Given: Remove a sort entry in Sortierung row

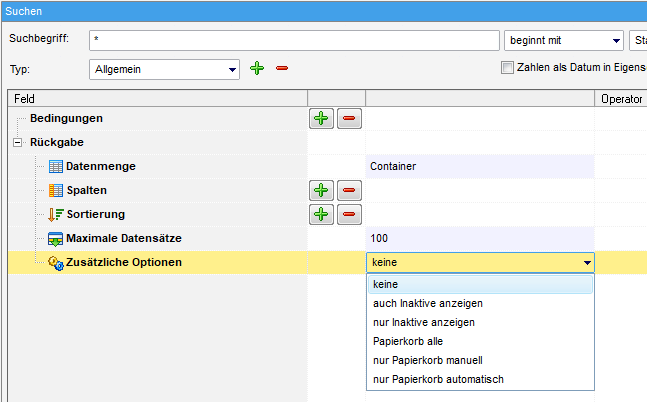Looking at the screenshot, I should coord(349,214).
